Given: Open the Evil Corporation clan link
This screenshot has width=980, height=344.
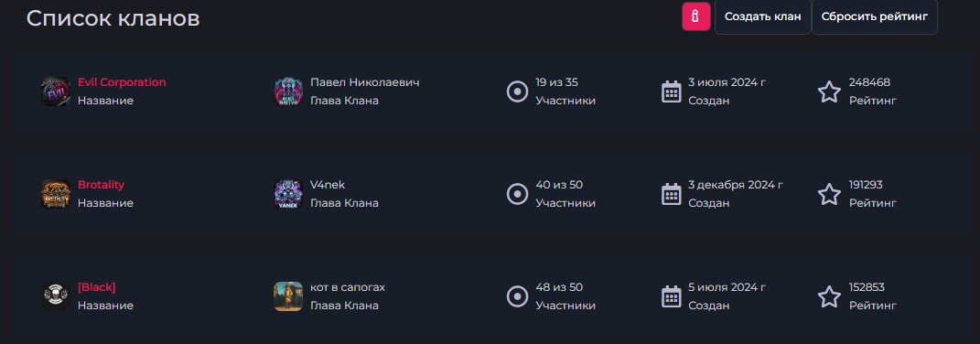Looking at the screenshot, I should [x=122, y=82].
